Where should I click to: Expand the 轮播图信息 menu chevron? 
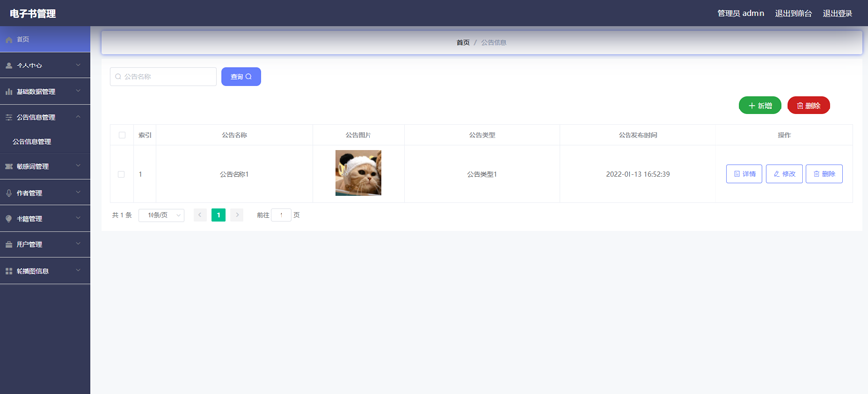(x=78, y=270)
